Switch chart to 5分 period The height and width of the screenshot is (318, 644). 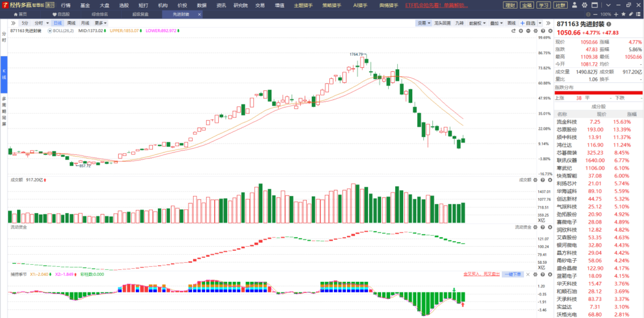click(x=25, y=23)
